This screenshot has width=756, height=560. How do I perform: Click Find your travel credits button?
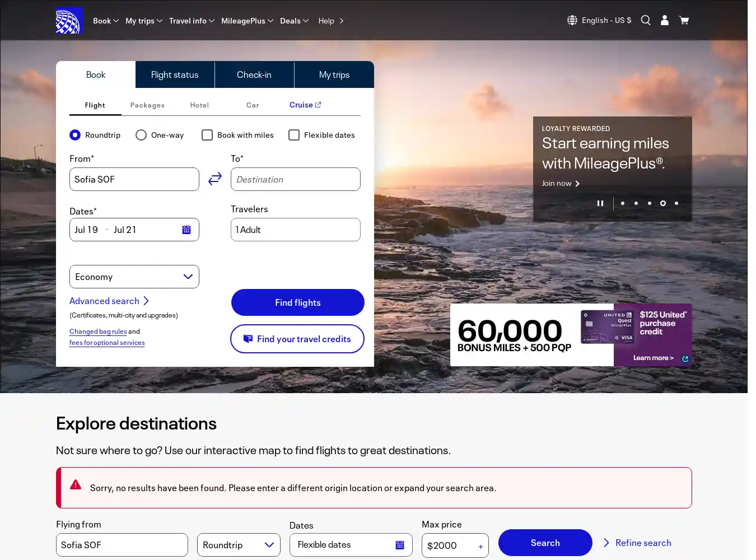[297, 339]
